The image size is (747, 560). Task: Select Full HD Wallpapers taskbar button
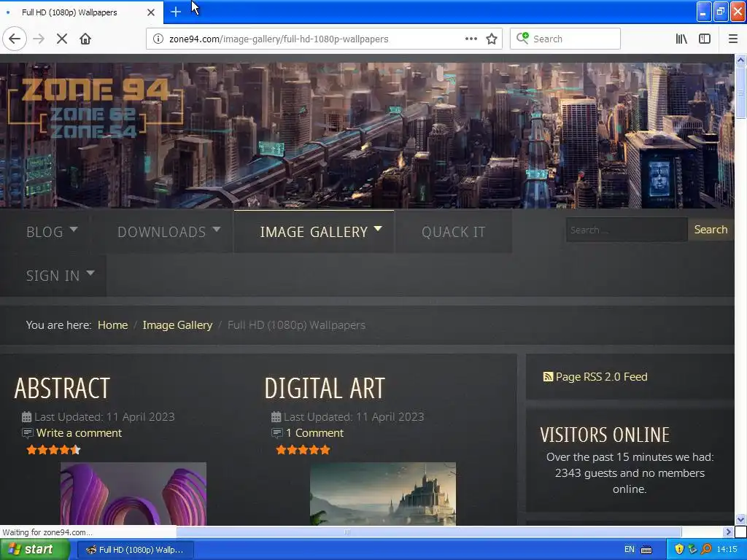(x=135, y=550)
